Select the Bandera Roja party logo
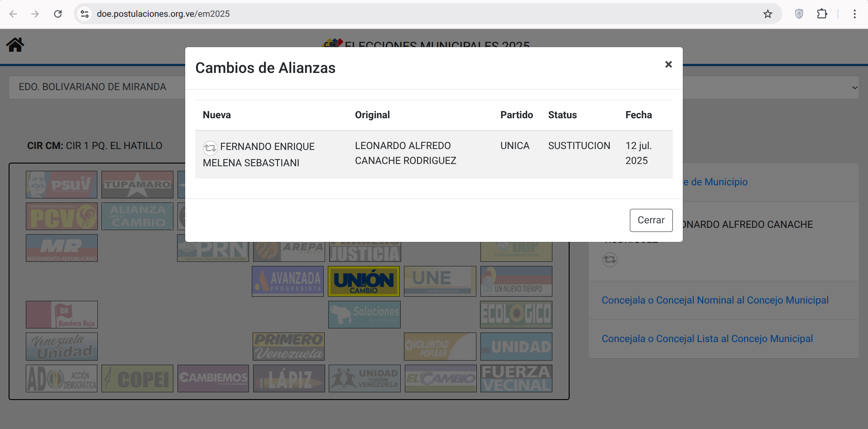This screenshot has width=868, height=429. 62,314
